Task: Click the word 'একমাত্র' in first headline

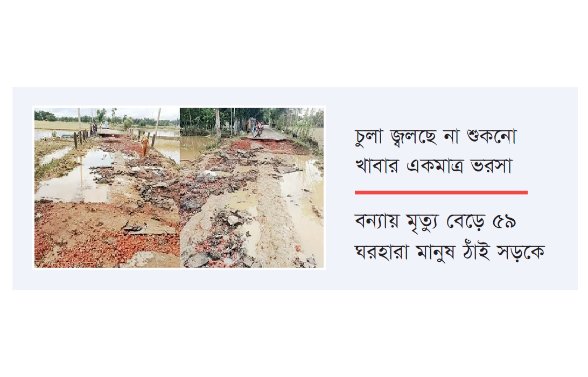Action: tap(435, 166)
